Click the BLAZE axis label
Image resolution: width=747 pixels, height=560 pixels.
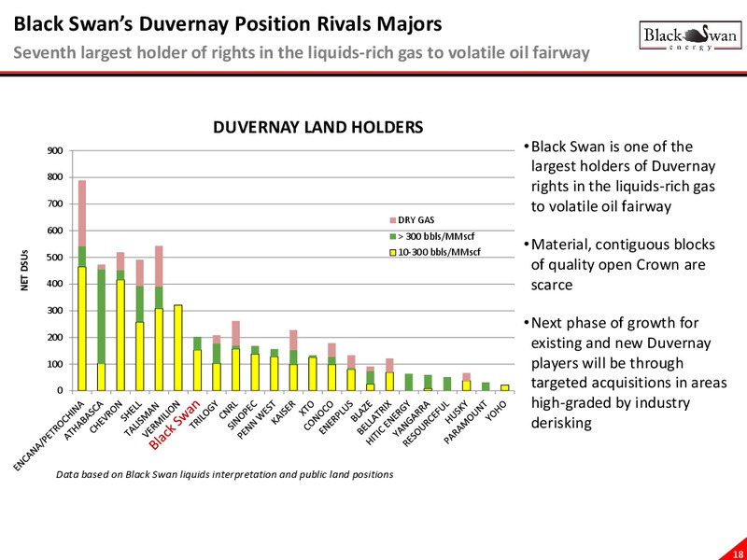point(361,411)
